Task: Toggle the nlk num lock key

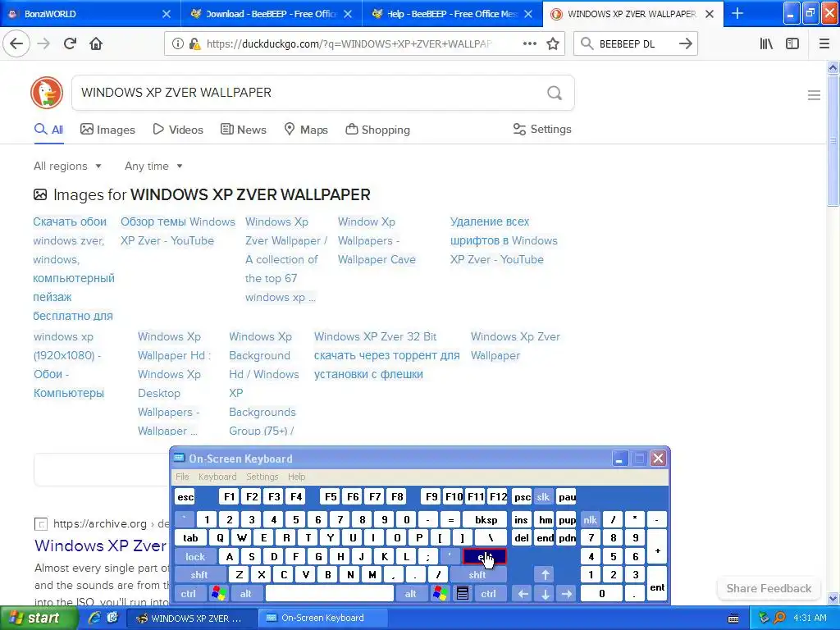Action: point(590,519)
